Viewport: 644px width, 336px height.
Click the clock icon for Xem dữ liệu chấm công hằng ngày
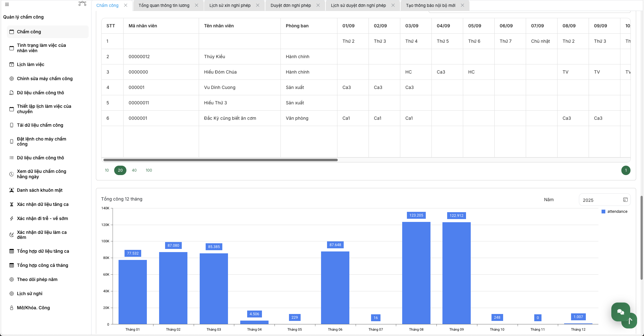(12, 174)
